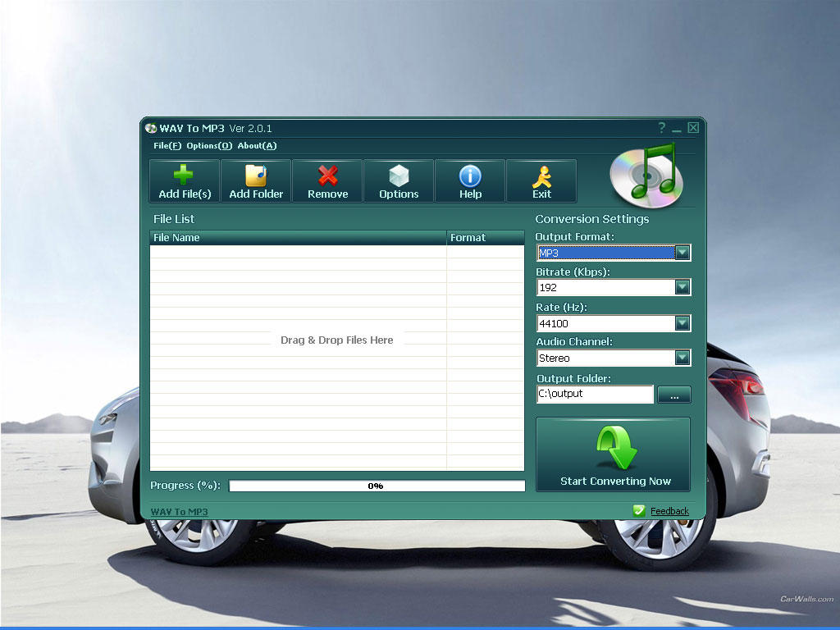
Task: Click the Conversion Settings heading
Action: pyautogui.click(x=592, y=219)
